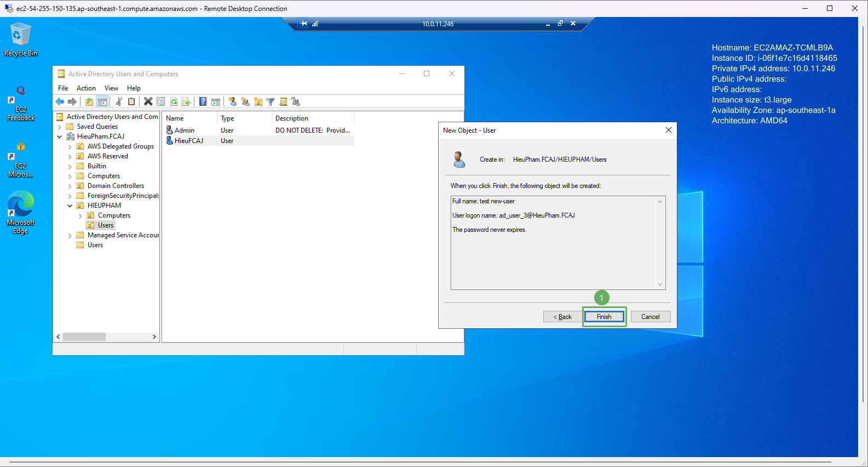Click the Create new organizational unit icon
868x467 pixels.
(x=258, y=101)
